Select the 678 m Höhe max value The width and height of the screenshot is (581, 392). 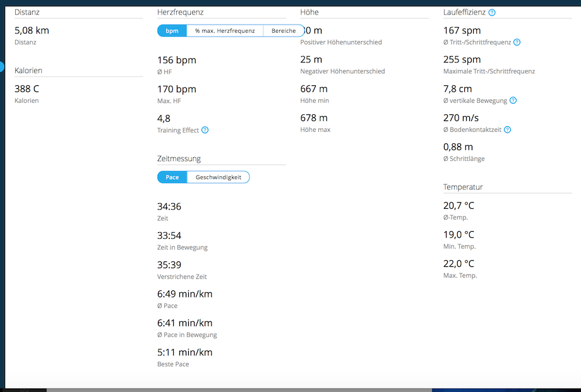314,118
